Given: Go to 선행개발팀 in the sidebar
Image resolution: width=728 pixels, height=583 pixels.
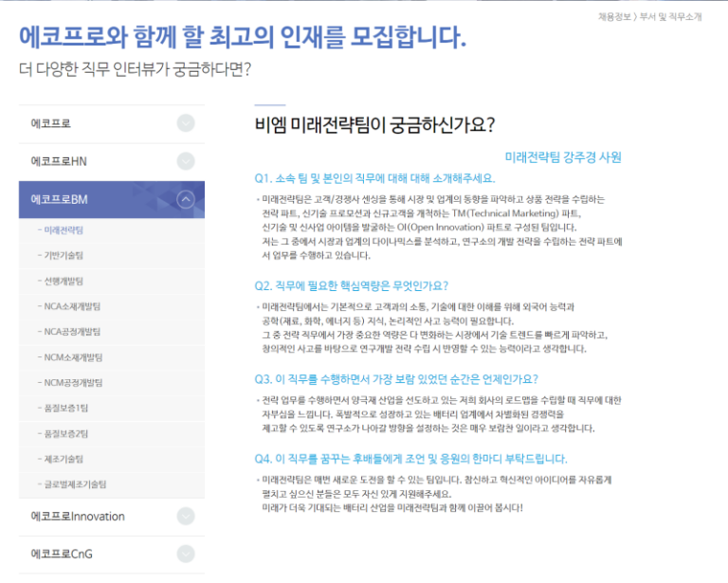Looking at the screenshot, I should click(64, 282).
